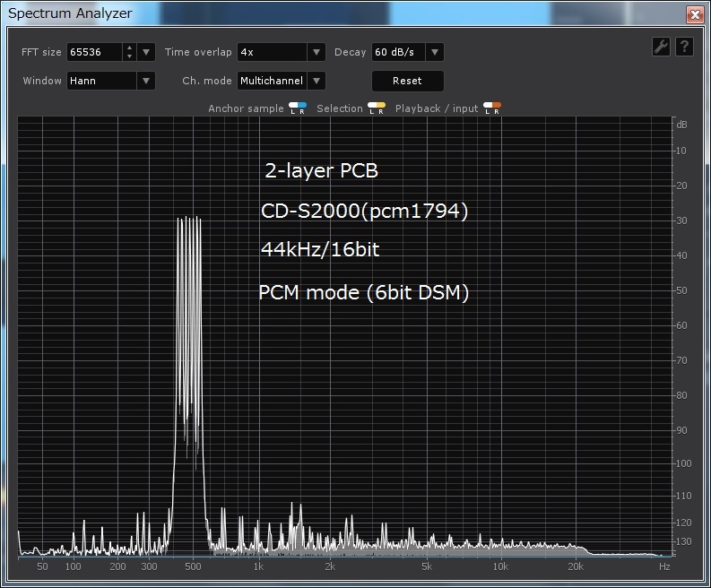The height and width of the screenshot is (588, 711).
Task: Click the FFT size label
Action: tap(41, 52)
